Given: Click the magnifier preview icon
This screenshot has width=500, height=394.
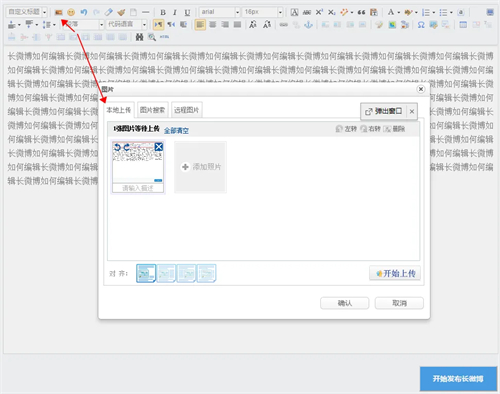Looking at the screenshot, I should tap(152, 37).
